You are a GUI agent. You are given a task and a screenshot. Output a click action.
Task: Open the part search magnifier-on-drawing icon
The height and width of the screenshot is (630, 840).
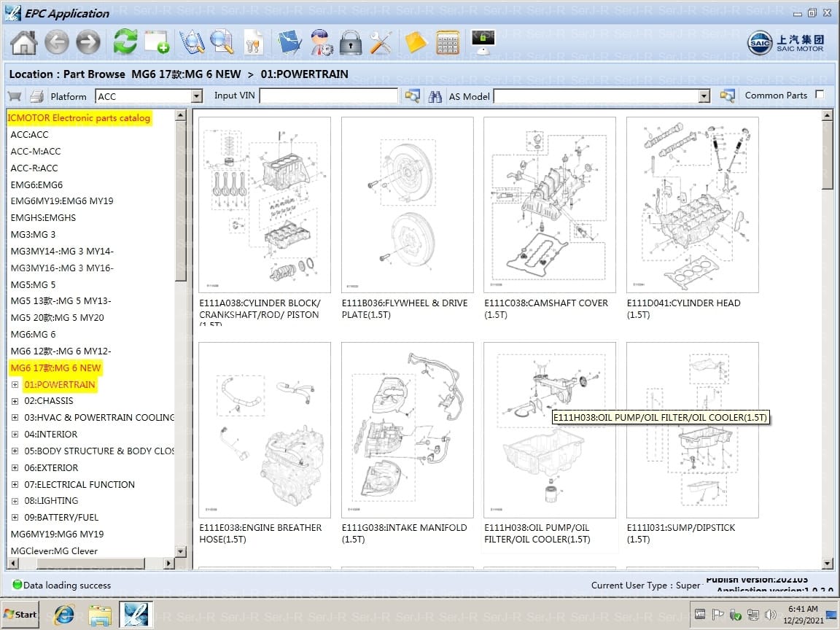click(192, 42)
